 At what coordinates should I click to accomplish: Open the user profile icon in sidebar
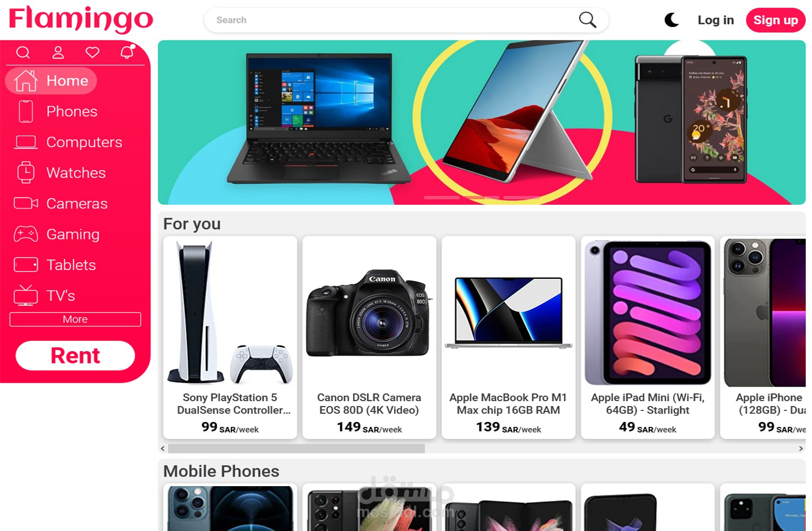click(x=58, y=53)
